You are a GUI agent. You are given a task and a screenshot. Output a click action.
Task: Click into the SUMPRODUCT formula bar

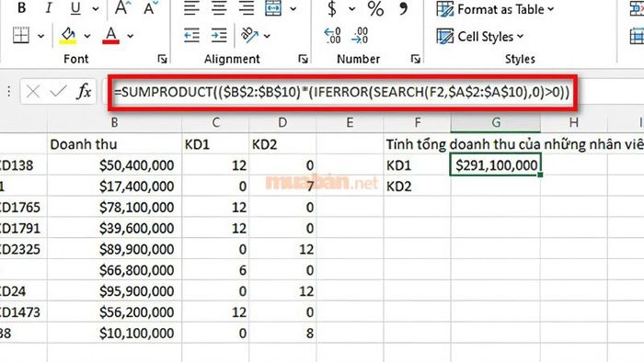(x=342, y=92)
